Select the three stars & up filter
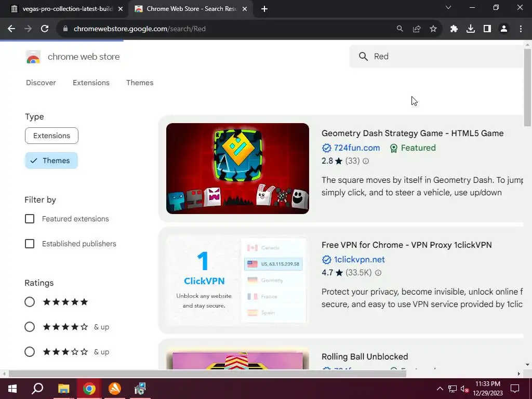 (30, 352)
